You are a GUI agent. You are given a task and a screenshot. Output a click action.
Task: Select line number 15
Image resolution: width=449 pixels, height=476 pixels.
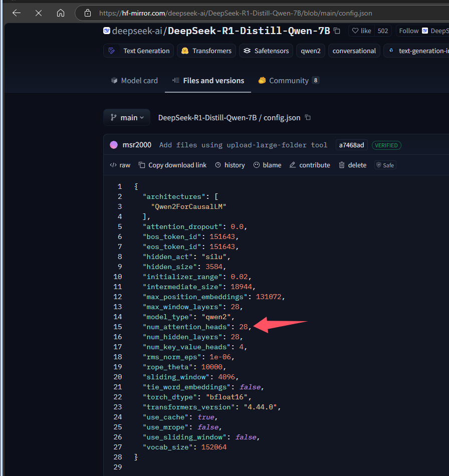[x=118, y=327]
